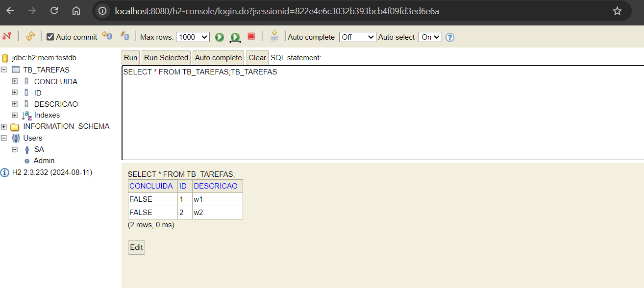Clear the SQL statement with Clear
The image size is (644, 288).
pyautogui.click(x=257, y=57)
